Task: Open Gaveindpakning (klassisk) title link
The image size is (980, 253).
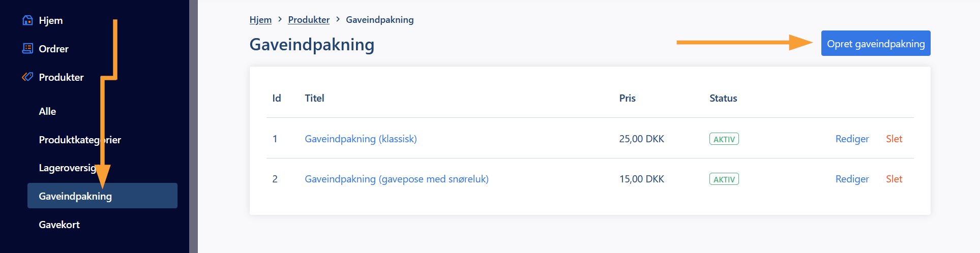Action: (x=361, y=139)
